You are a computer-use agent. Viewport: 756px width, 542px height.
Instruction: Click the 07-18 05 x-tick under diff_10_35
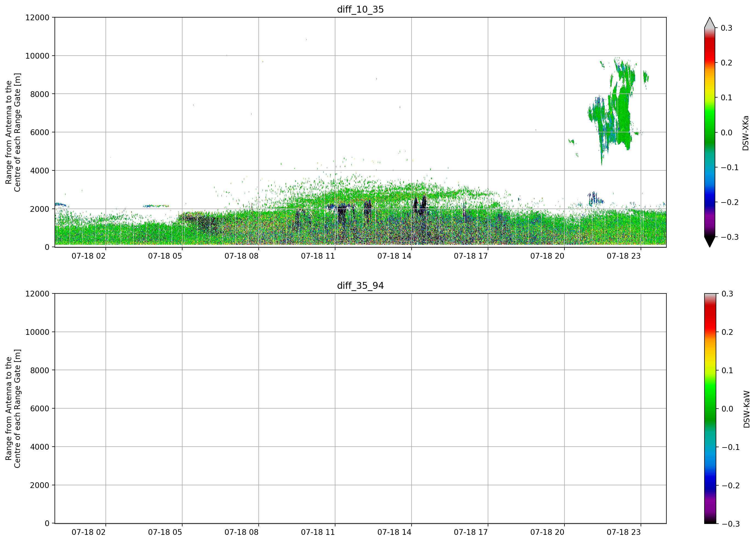pyautogui.click(x=165, y=256)
